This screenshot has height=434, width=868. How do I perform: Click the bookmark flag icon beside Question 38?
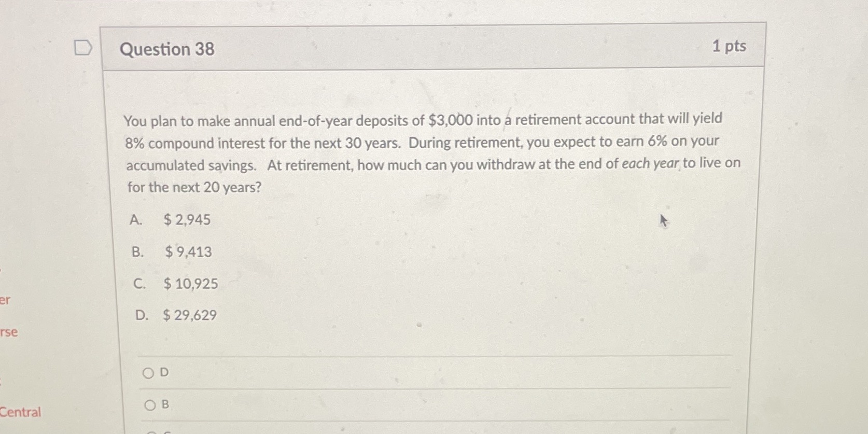tap(83, 48)
